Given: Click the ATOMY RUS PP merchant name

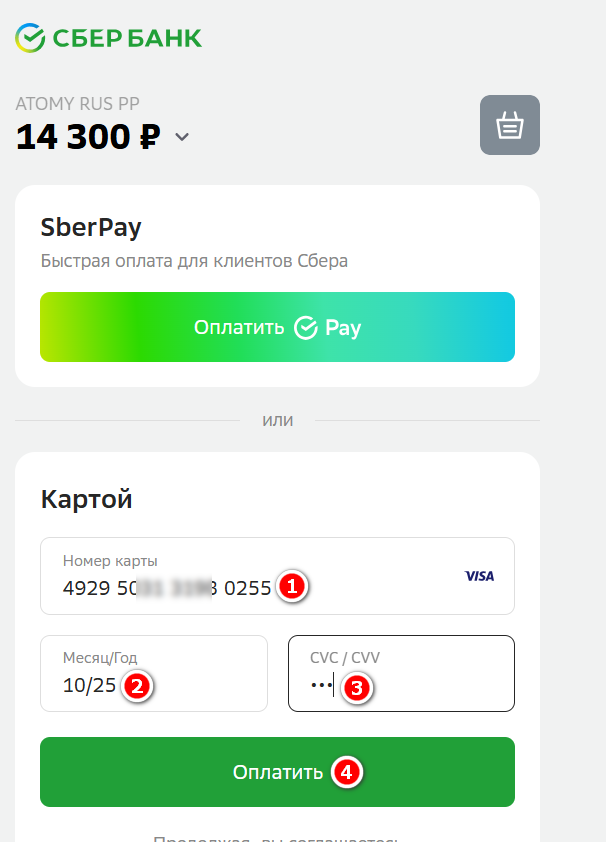Looking at the screenshot, I should pyautogui.click(x=77, y=103).
